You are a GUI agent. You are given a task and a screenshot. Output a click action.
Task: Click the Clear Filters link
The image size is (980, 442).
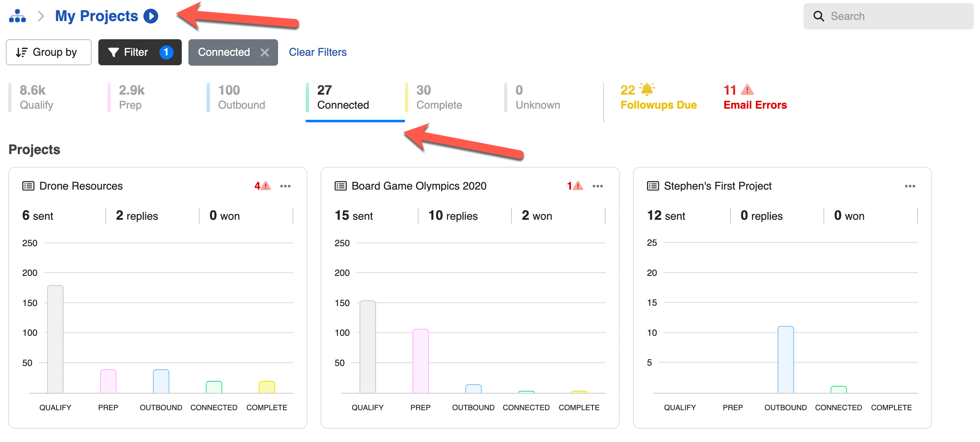(317, 52)
